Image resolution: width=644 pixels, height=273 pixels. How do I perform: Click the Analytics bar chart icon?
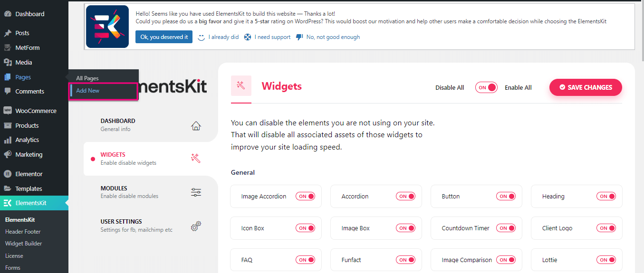tap(8, 140)
